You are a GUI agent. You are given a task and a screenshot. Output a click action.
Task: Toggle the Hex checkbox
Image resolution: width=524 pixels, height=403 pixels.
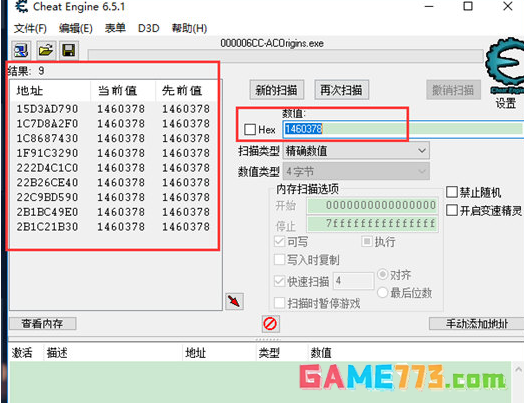coord(250,129)
